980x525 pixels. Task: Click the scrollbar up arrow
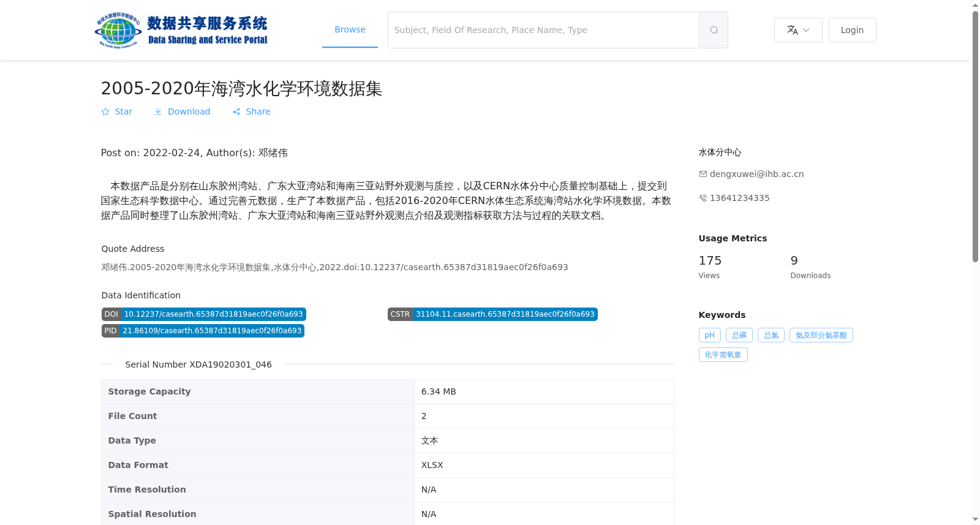(x=975, y=5)
